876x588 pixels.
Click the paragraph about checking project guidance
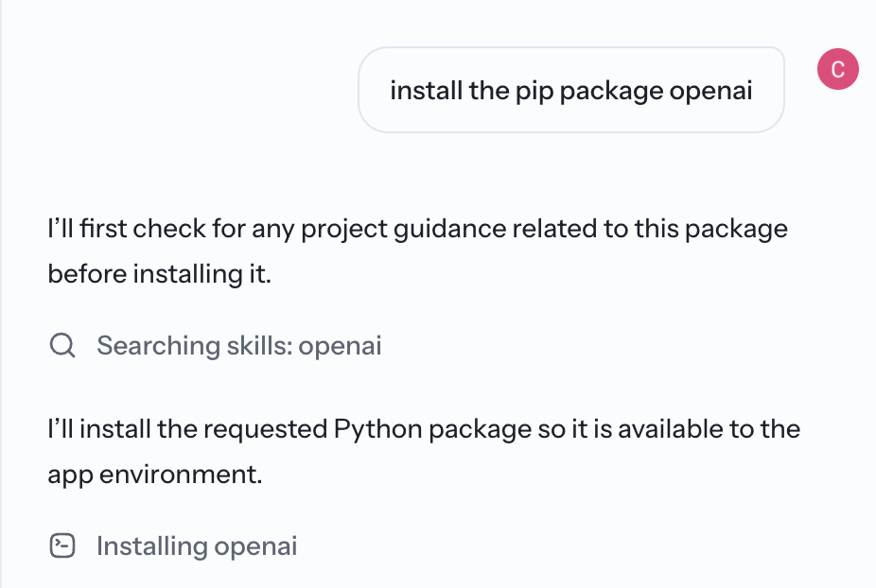(x=418, y=251)
